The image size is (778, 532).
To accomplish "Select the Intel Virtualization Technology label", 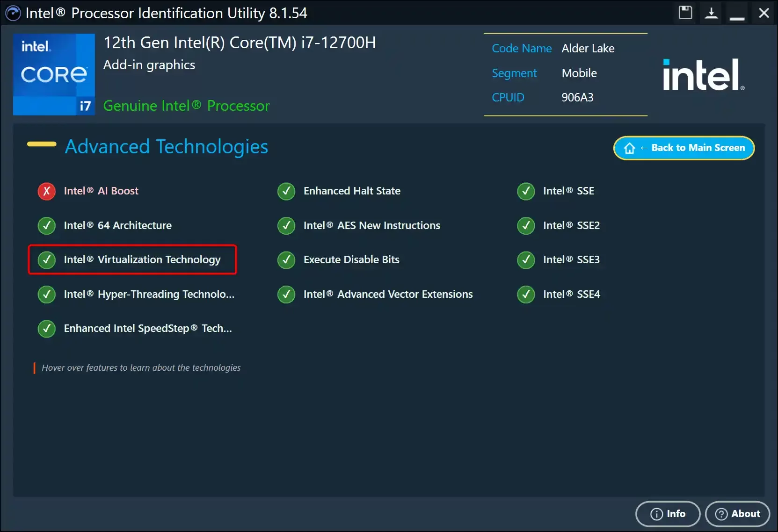I will tap(142, 259).
